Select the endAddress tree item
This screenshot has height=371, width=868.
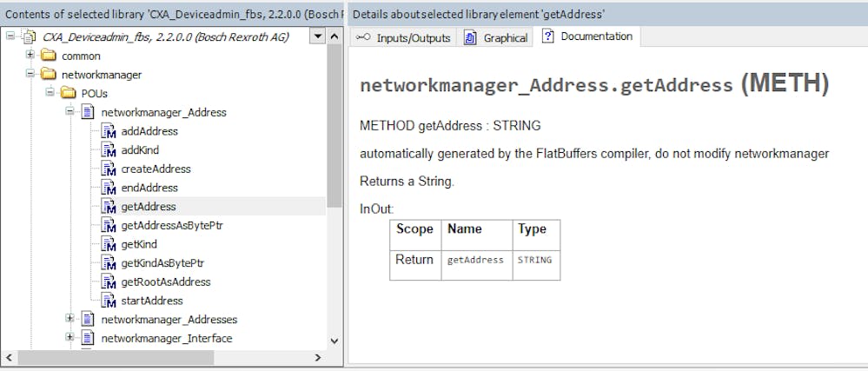(149, 188)
